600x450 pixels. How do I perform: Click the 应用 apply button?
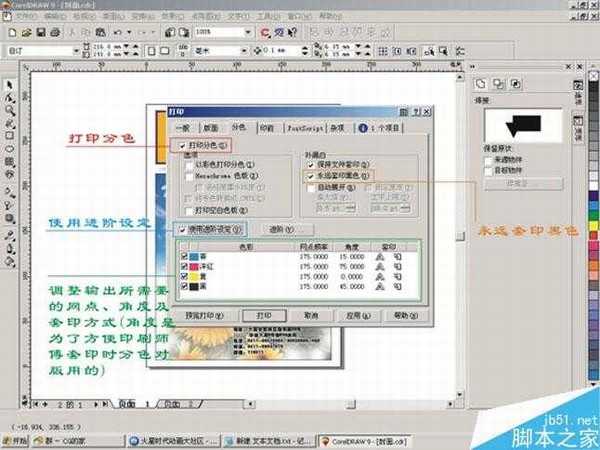[358, 316]
